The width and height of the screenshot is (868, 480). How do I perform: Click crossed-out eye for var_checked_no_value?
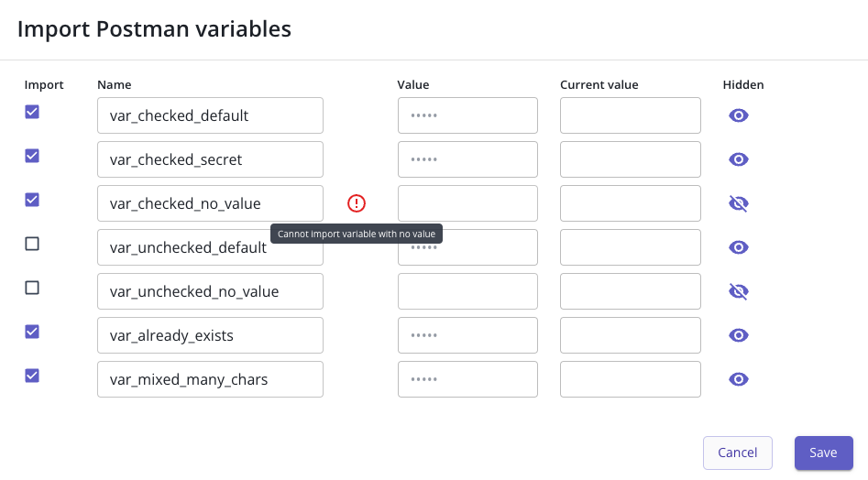coord(739,203)
